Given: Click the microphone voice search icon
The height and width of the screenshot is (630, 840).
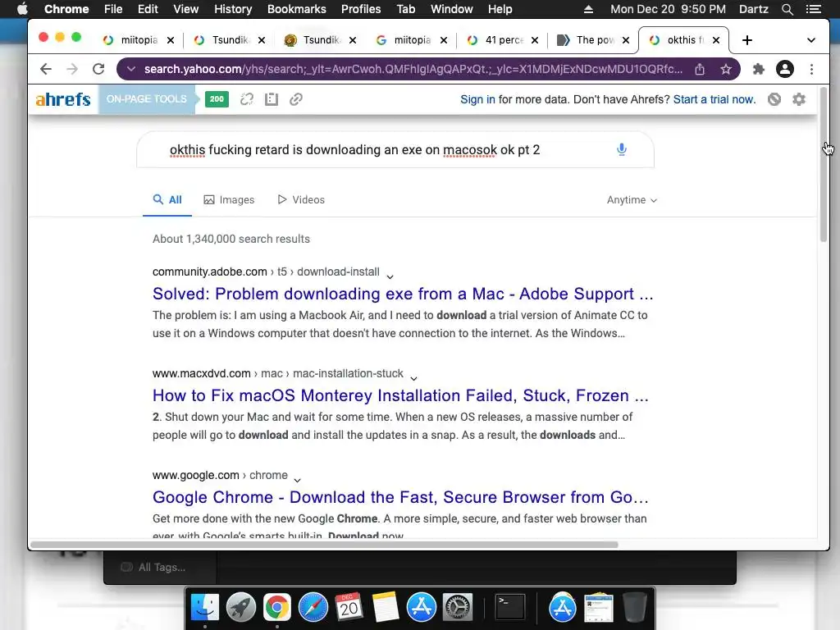Looking at the screenshot, I should (x=622, y=149).
